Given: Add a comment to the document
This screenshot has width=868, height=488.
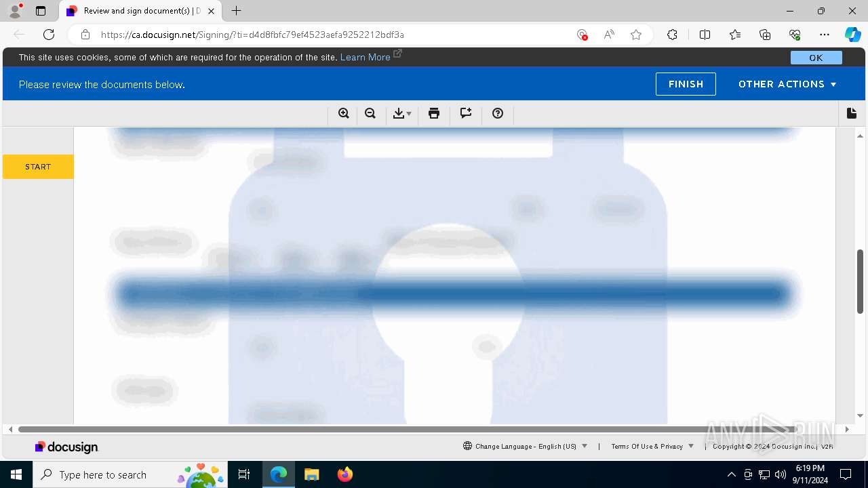Looking at the screenshot, I should pos(466,113).
